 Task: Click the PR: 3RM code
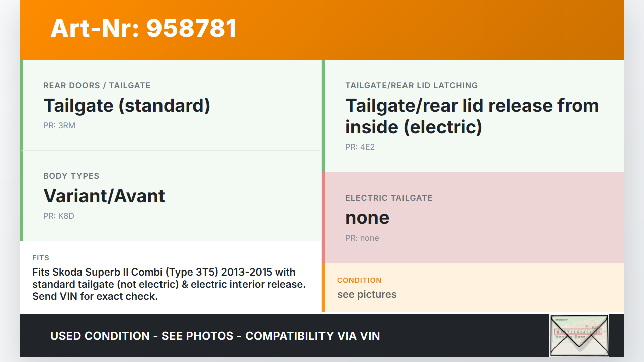tap(59, 125)
